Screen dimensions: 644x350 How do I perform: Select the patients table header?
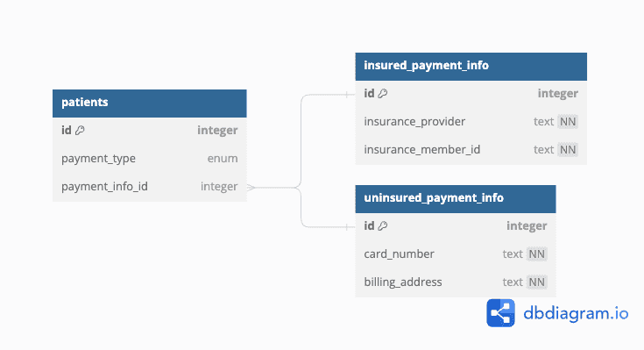coord(150,104)
